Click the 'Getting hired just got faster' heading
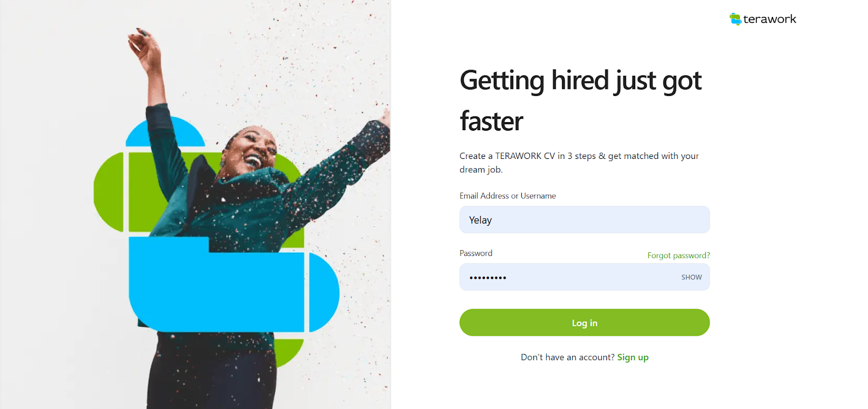The height and width of the screenshot is (409, 868). (x=580, y=100)
